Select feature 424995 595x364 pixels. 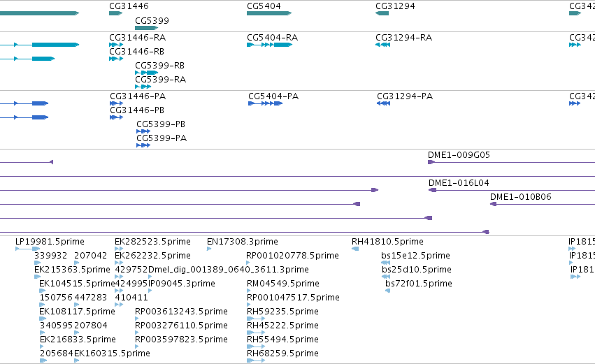[x=131, y=284]
